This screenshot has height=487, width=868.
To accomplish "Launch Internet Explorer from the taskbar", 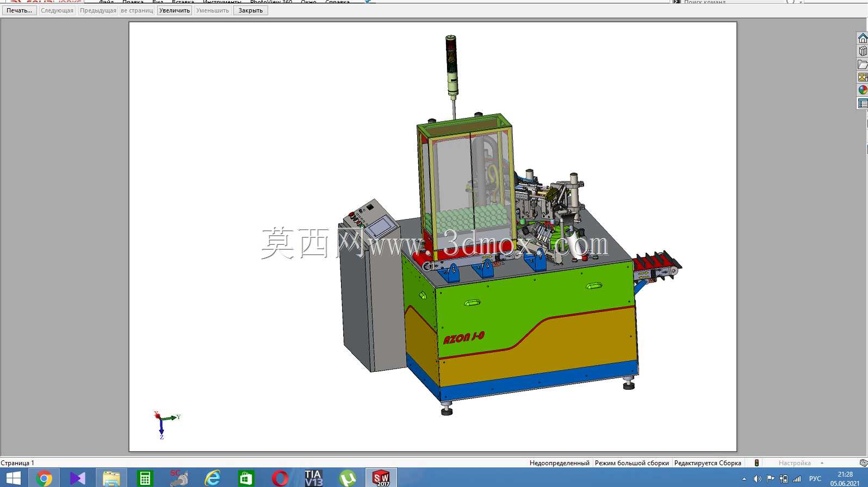I will (212, 478).
